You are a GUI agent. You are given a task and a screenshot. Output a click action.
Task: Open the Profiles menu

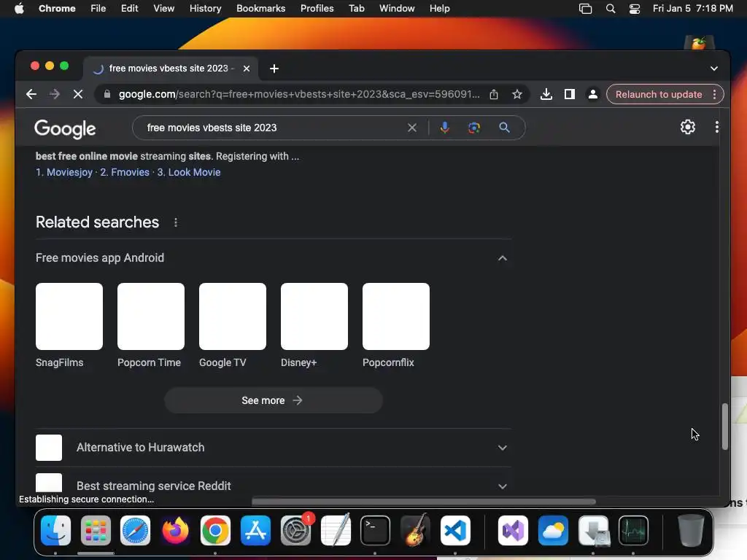click(x=317, y=9)
